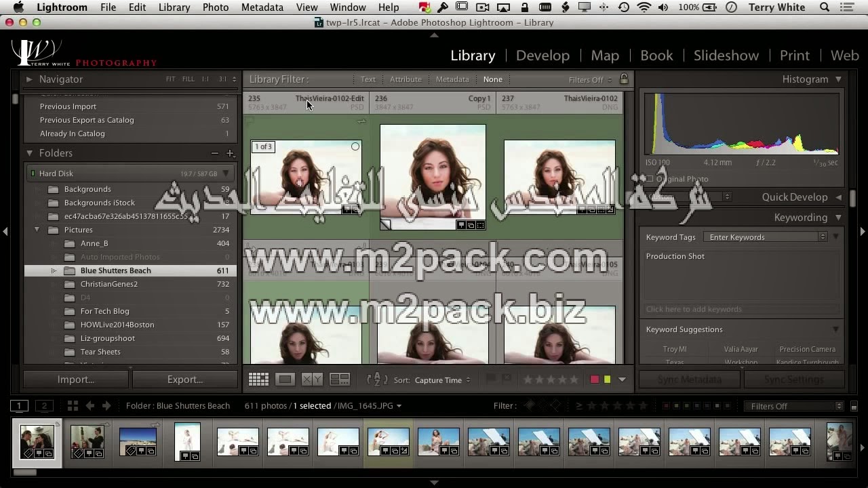Image resolution: width=868 pixels, height=488 pixels.
Task: Click the Sync Metadata button
Action: coord(690,380)
